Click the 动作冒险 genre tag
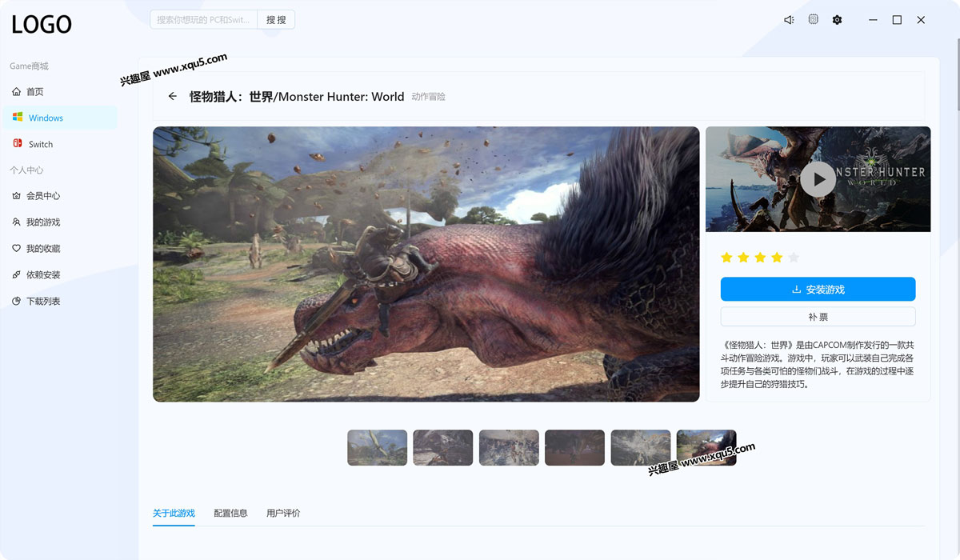Image resolution: width=960 pixels, height=560 pixels. [x=429, y=97]
